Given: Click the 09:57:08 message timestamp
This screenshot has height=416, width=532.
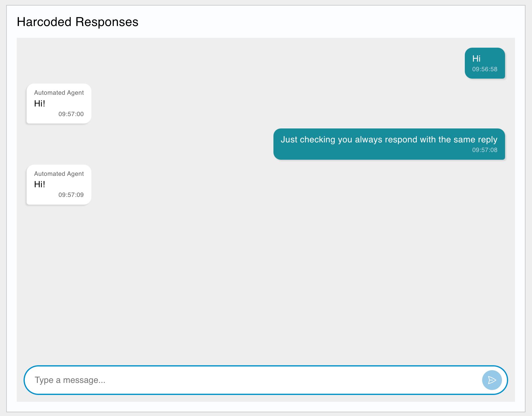Looking at the screenshot, I should tap(485, 150).
